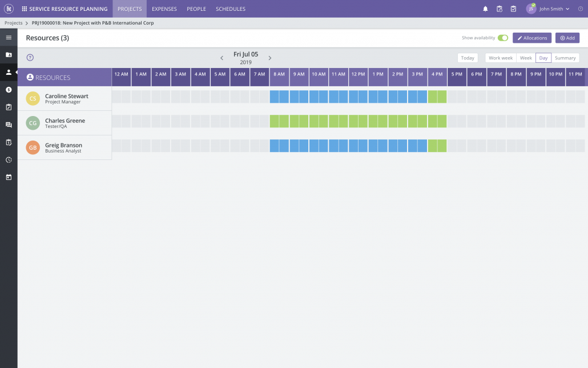The image size is (588, 368).
Task: Open the help icon at the far top right
Action: (581, 9)
